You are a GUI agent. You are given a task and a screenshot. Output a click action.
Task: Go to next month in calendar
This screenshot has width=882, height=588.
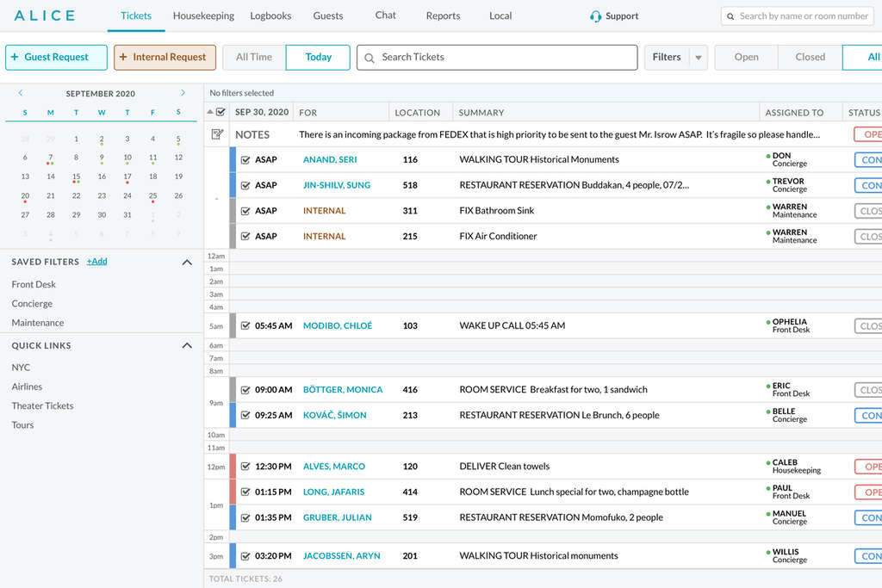point(183,93)
